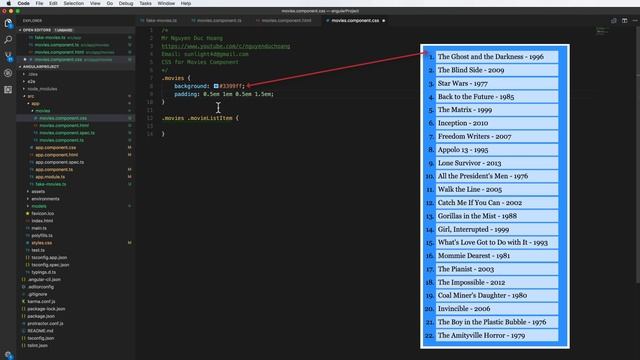Open movies.component.spec.ts in file tree

[67, 133]
